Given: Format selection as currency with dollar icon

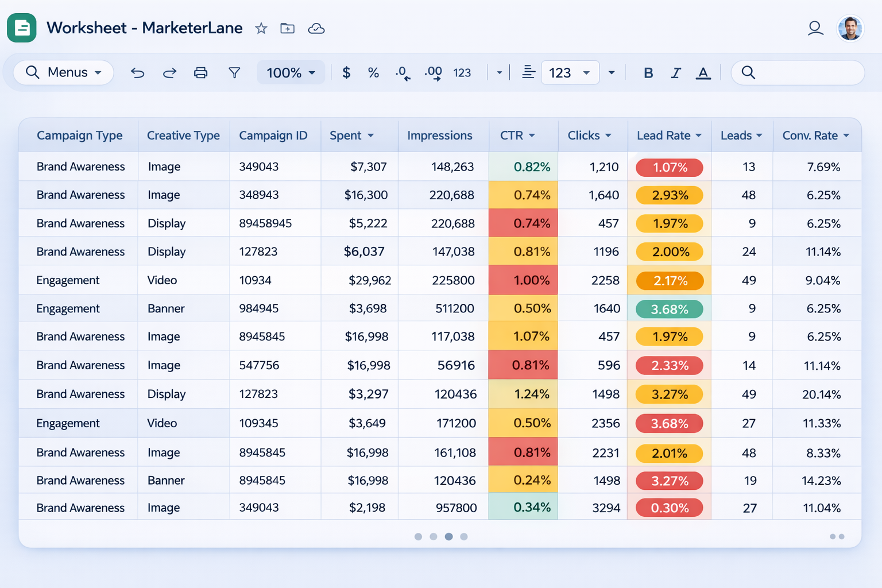Looking at the screenshot, I should [x=346, y=72].
